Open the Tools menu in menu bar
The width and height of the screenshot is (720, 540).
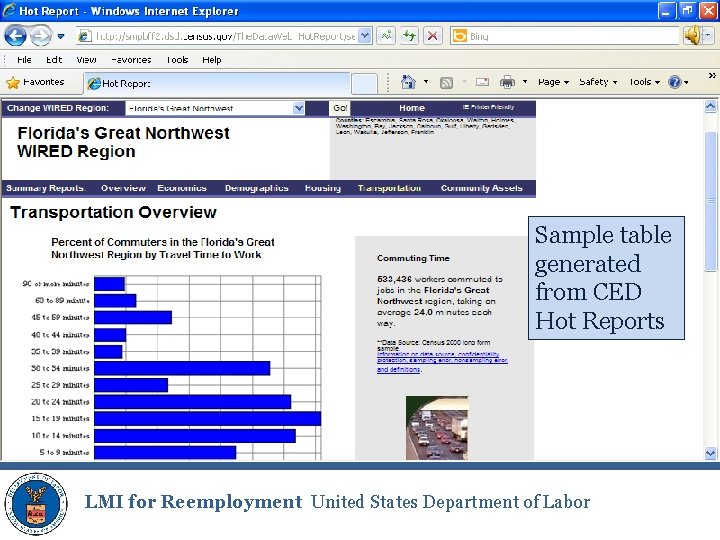[177, 60]
